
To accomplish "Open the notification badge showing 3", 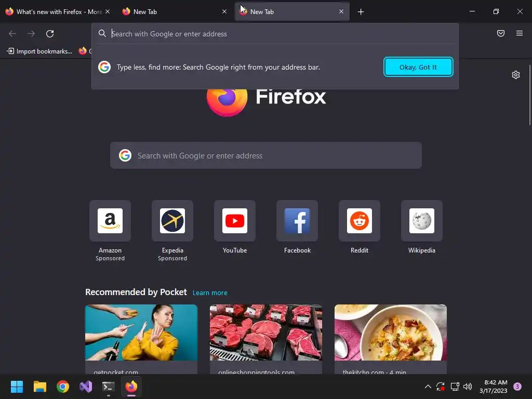I will (517, 387).
